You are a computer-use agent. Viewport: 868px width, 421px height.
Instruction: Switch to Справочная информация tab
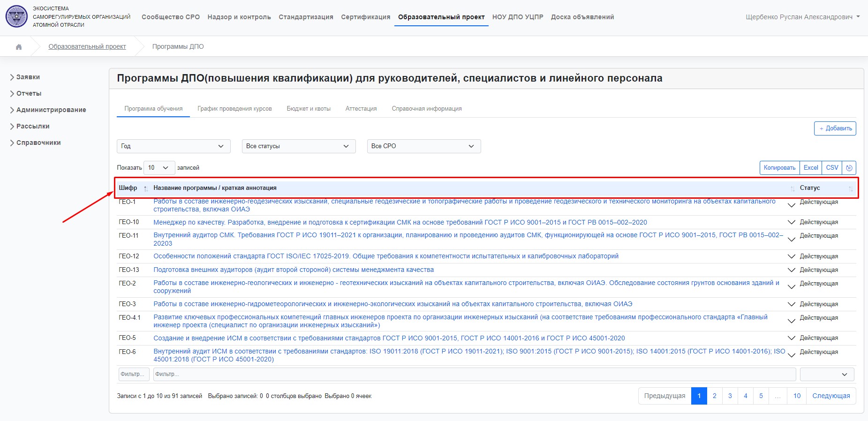click(x=427, y=109)
